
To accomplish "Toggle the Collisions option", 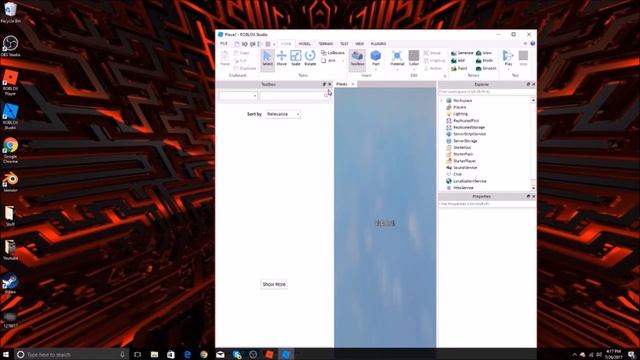I will (x=333, y=53).
